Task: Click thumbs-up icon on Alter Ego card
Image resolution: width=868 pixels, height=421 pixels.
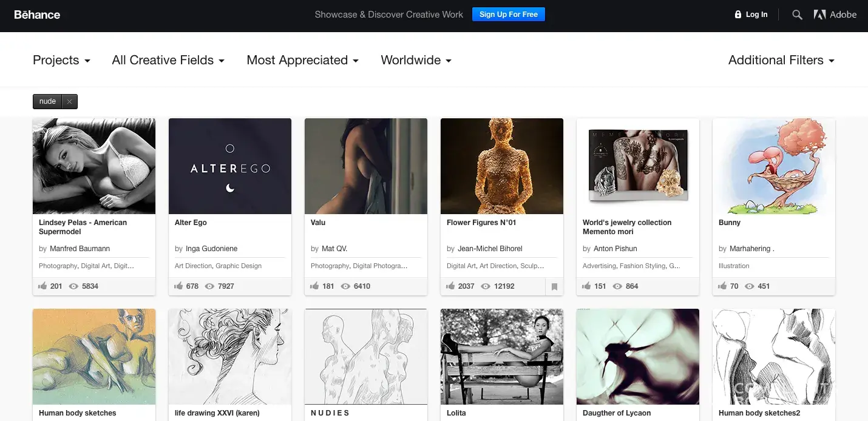Action: (178, 286)
